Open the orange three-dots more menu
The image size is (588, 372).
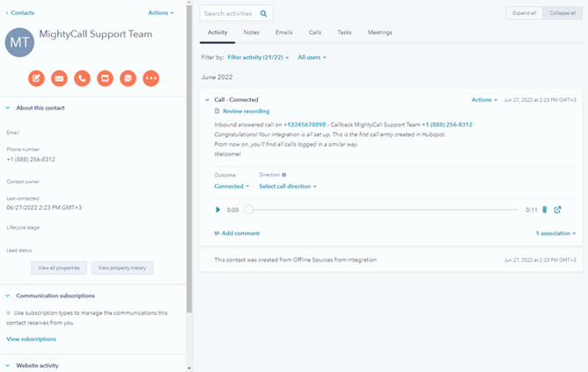point(151,78)
